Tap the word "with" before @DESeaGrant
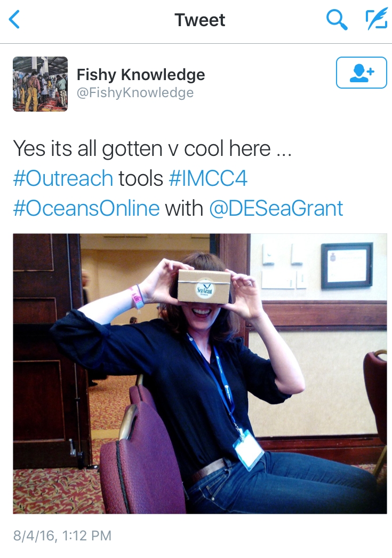Screen dimensions: 392x558 point(184,208)
